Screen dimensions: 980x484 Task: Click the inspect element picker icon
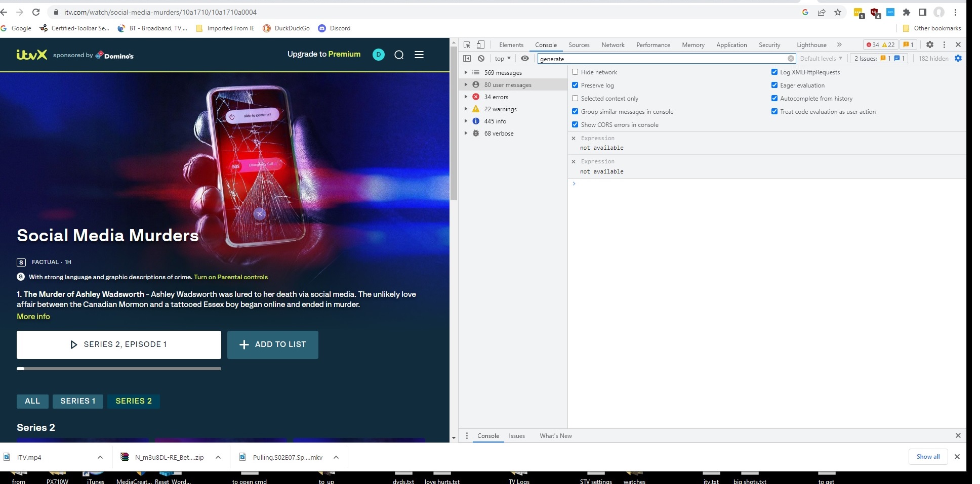[x=467, y=45]
